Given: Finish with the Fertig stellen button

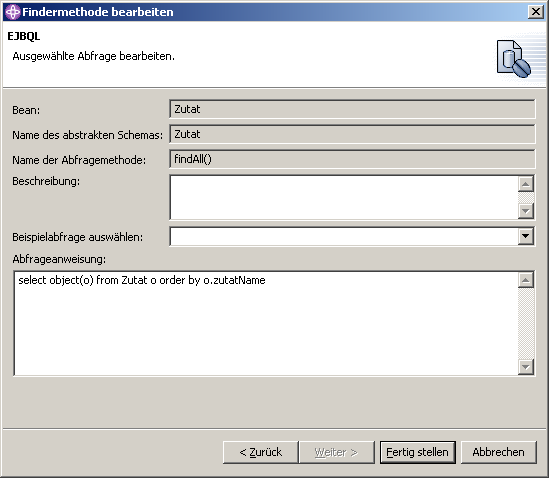Looking at the screenshot, I should 417,452.
